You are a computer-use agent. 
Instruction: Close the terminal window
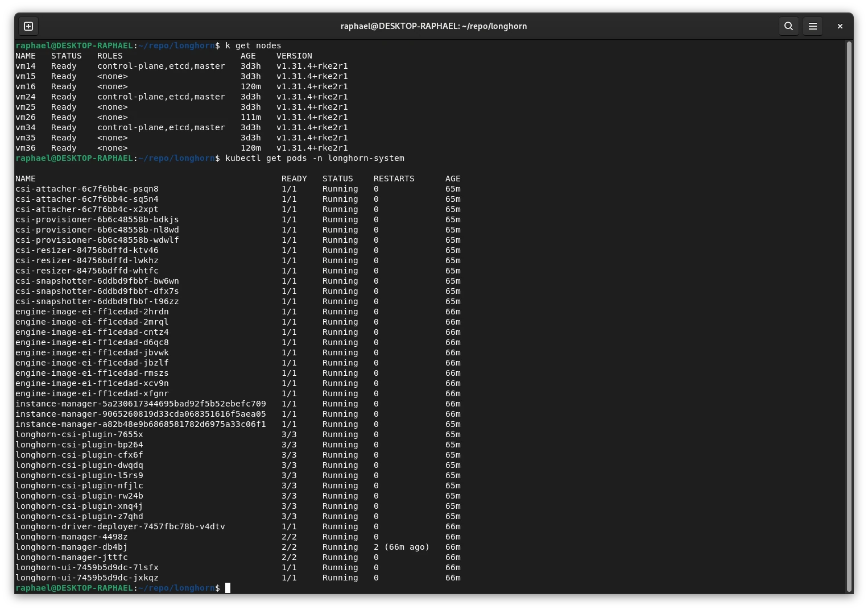840,26
